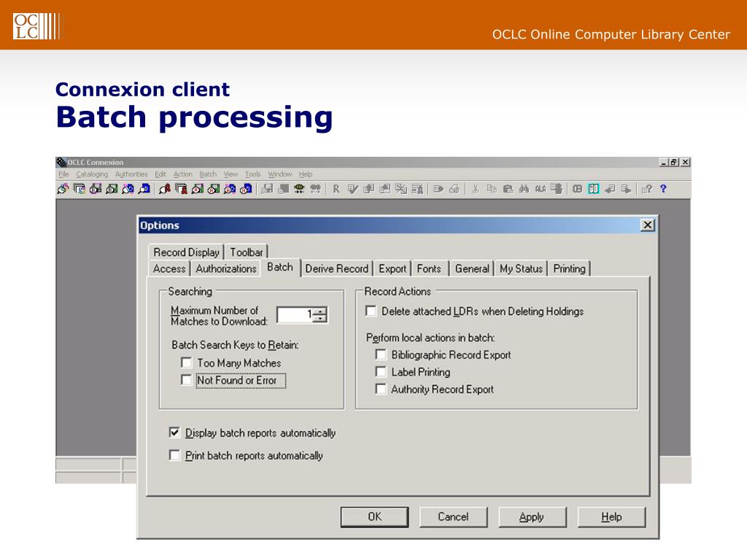
Task: Click the Copy toolbar icon
Action: pos(492,189)
